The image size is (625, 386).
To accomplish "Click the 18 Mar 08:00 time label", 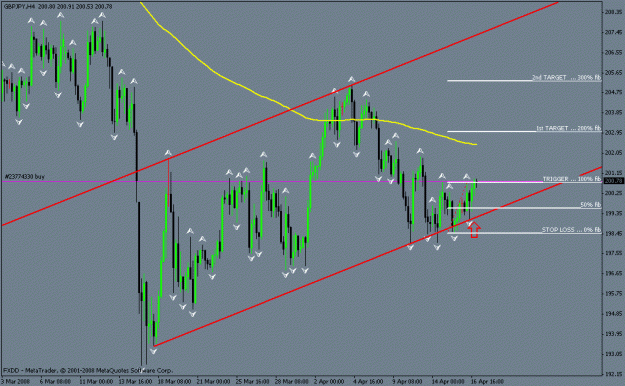I will pyautogui.click(x=174, y=382).
